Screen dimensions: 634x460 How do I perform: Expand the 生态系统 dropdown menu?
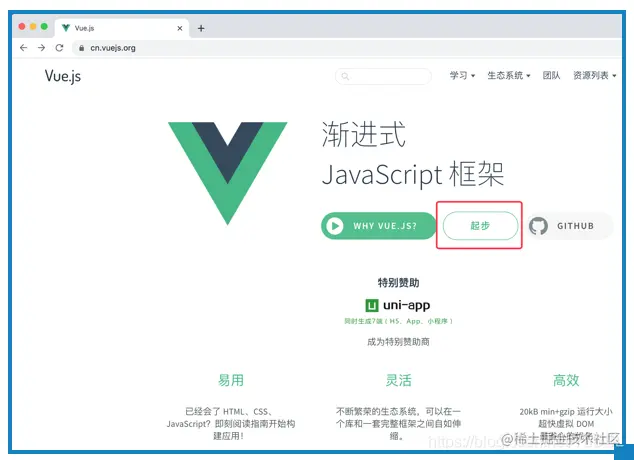coord(509,76)
